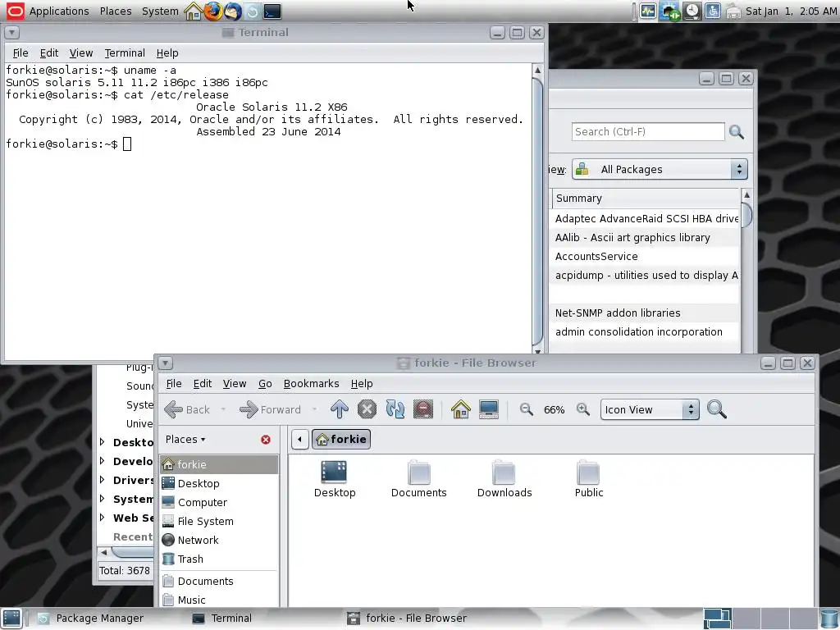840x630 pixels.
Task: Open Terminal's View menu
Action: (81, 53)
